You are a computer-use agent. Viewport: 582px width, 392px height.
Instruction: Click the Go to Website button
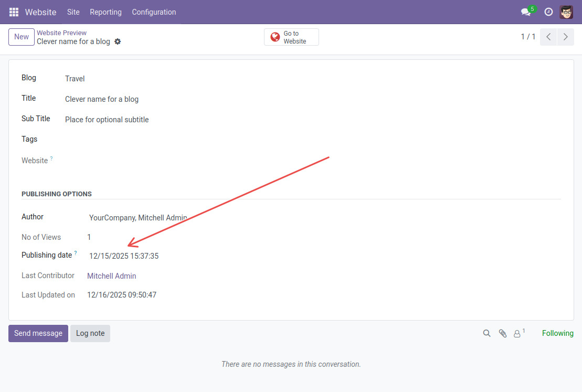point(291,37)
